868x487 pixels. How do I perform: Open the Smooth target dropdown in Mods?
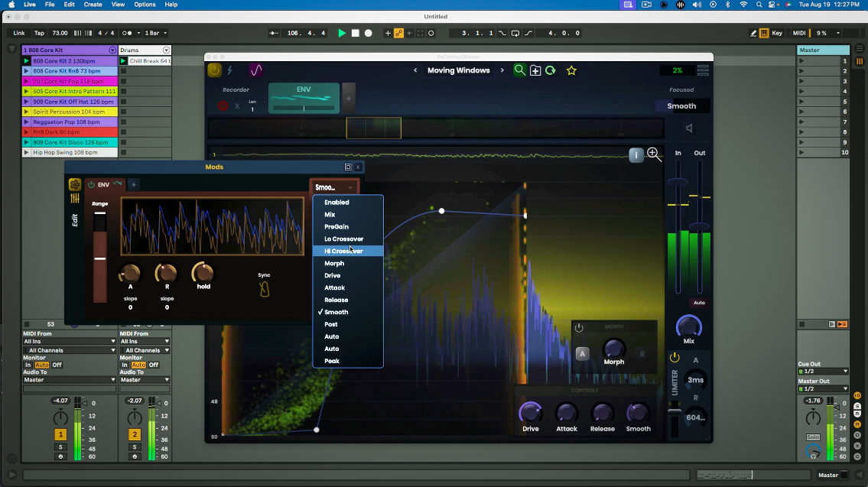pos(334,187)
